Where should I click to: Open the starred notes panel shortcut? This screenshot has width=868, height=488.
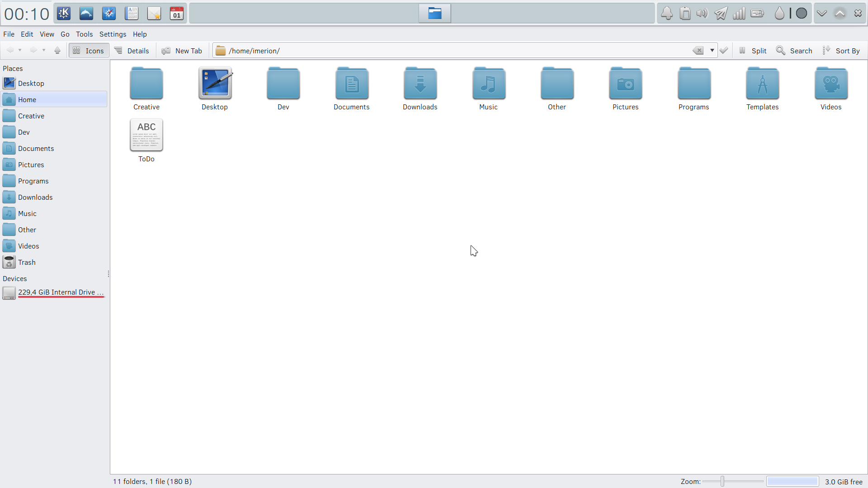[154, 14]
